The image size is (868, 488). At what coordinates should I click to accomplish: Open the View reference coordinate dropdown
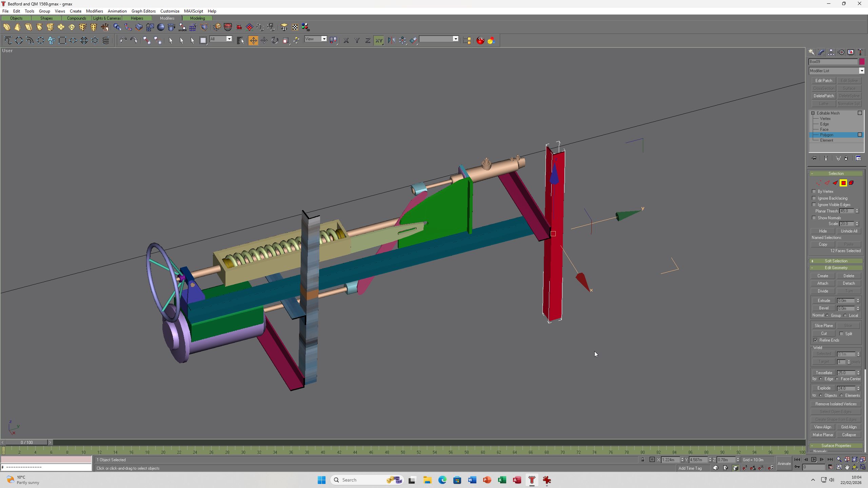316,39
